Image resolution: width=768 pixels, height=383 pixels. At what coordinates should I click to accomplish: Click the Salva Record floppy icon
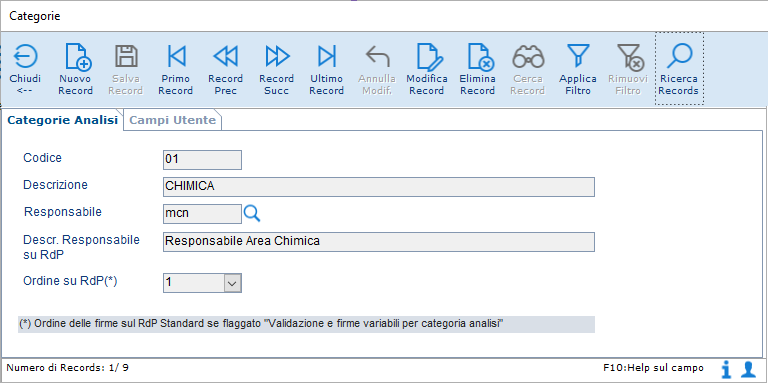pyautogui.click(x=126, y=57)
